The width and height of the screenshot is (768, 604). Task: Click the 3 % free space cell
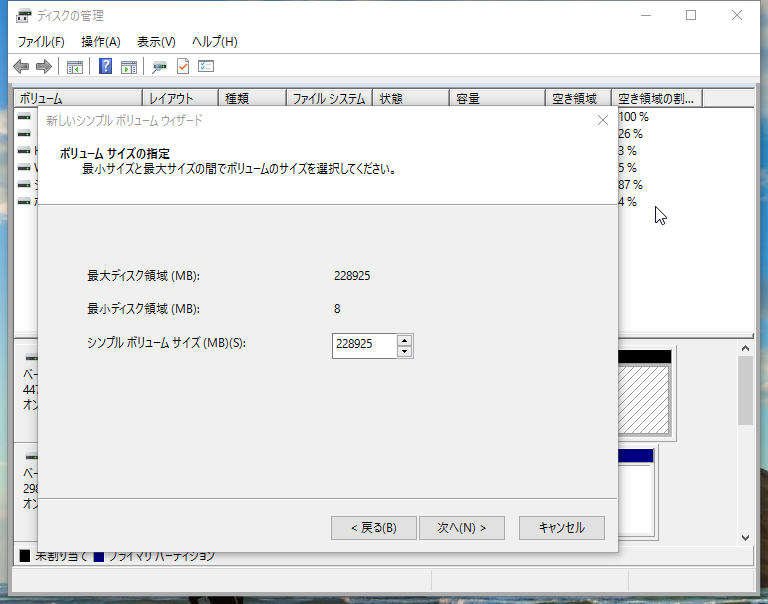click(627, 150)
